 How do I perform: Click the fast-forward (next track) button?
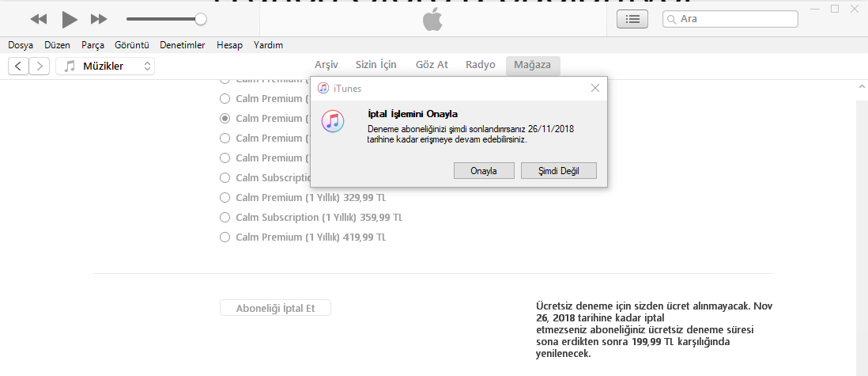pos(99,20)
